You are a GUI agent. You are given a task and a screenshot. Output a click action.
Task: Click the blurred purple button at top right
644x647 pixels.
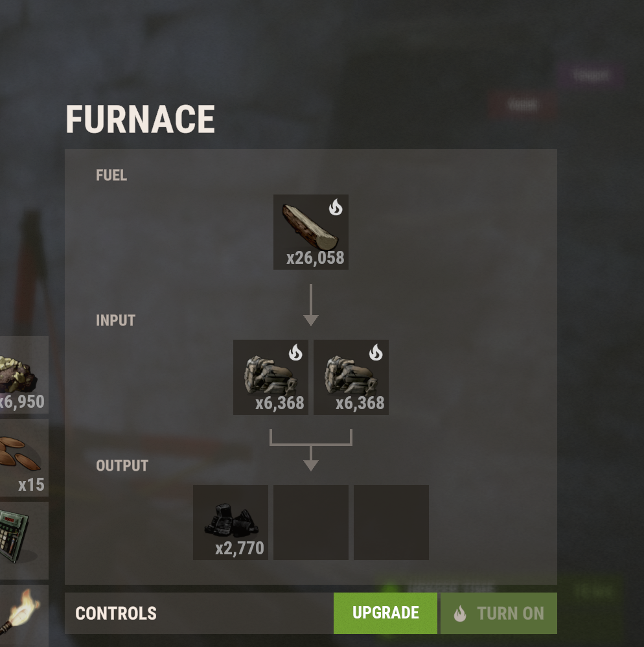tap(590, 75)
